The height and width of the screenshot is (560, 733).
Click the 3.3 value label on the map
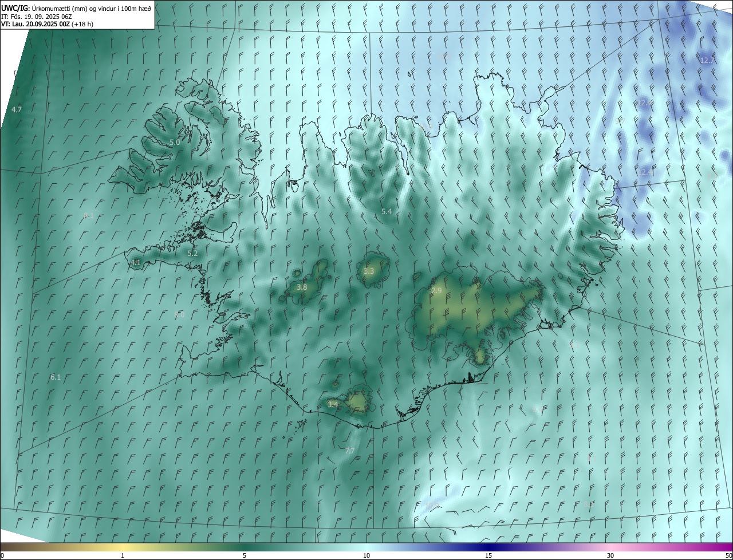click(x=369, y=271)
